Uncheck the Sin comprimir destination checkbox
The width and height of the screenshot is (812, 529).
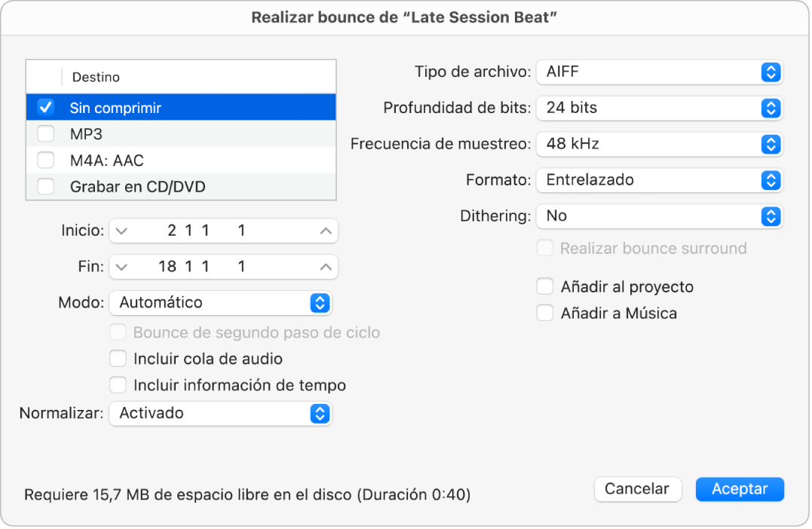tap(46, 108)
